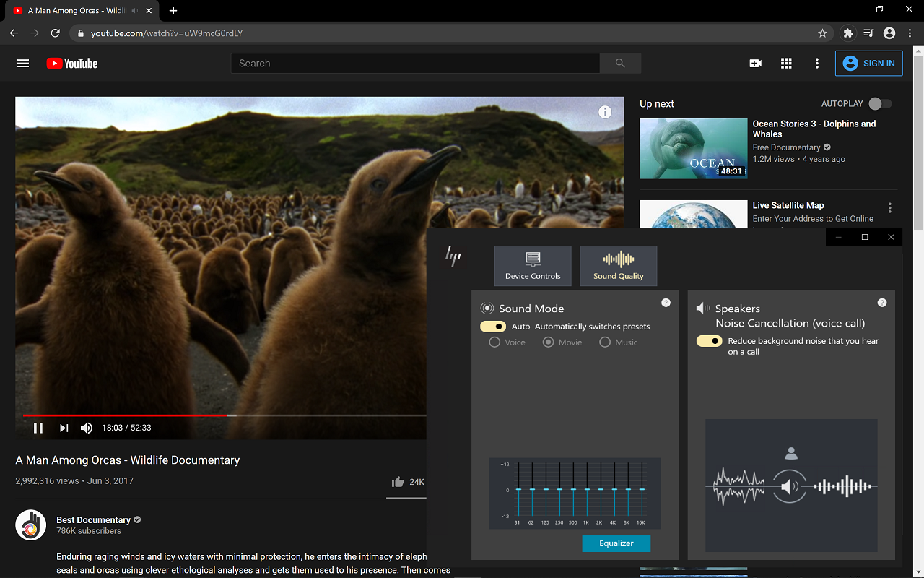The width and height of the screenshot is (924, 578).
Task: Open the Create video icon
Action: pos(755,63)
